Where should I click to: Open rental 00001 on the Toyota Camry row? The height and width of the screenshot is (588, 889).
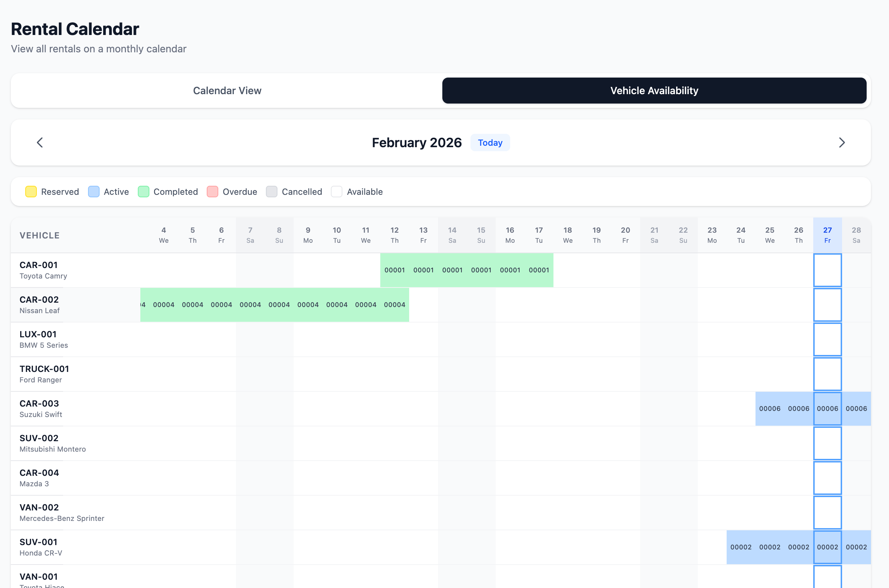tap(467, 270)
